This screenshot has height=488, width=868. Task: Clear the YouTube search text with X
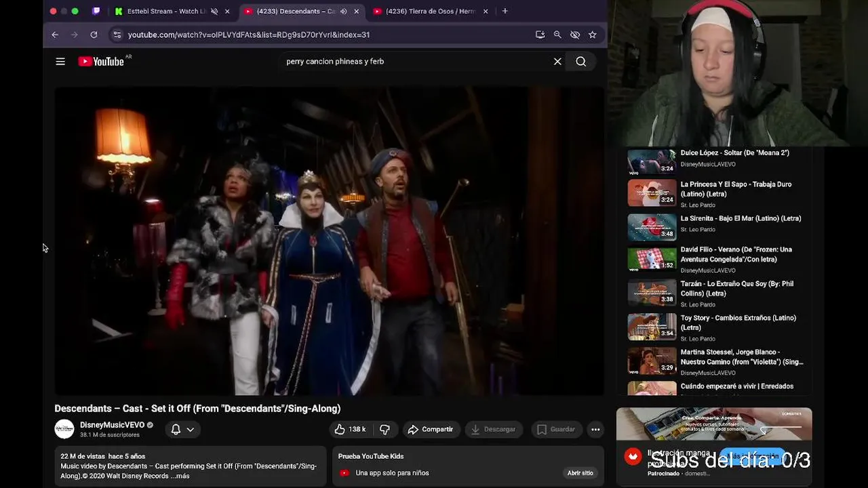557,62
